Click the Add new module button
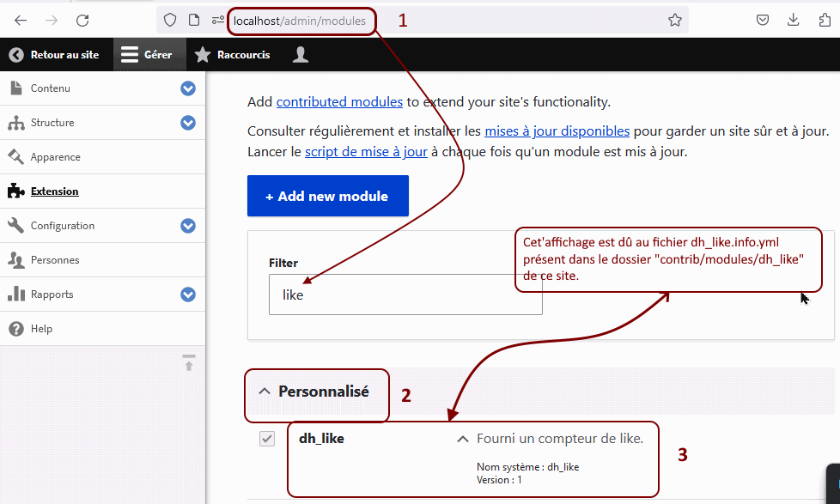 (x=327, y=196)
